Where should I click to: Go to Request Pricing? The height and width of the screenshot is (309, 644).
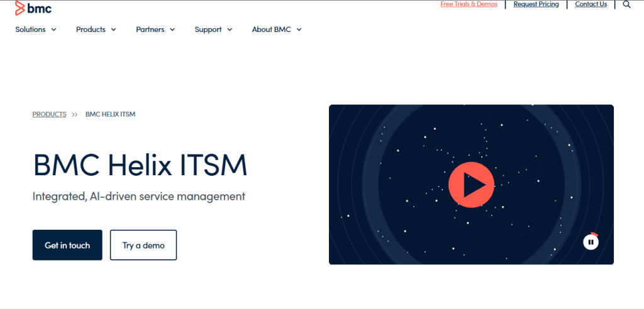[536, 4]
